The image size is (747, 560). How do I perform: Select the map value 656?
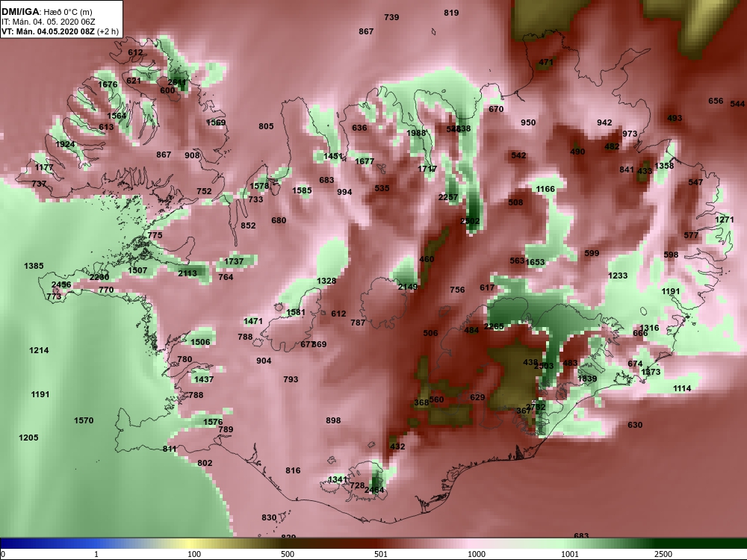(x=716, y=101)
